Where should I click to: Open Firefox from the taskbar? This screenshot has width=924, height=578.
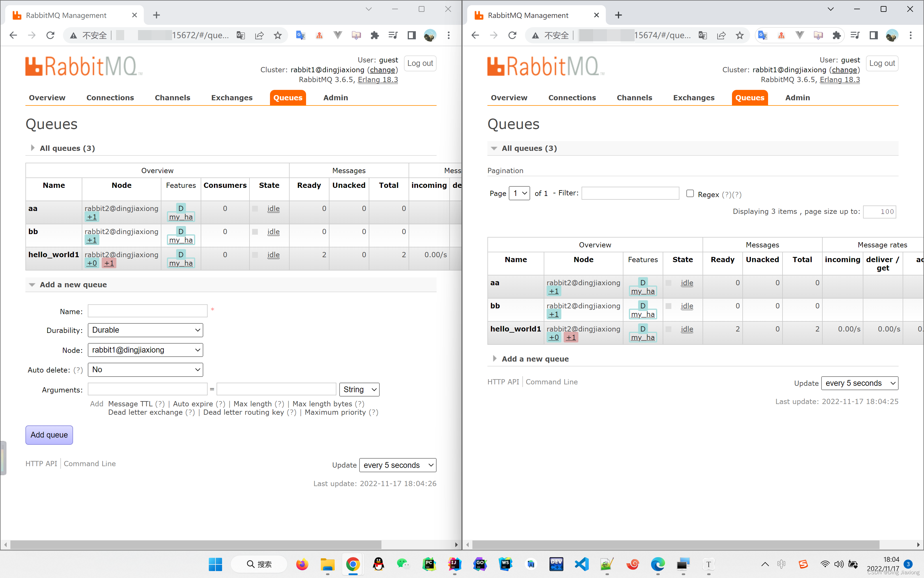tap(302, 564)
